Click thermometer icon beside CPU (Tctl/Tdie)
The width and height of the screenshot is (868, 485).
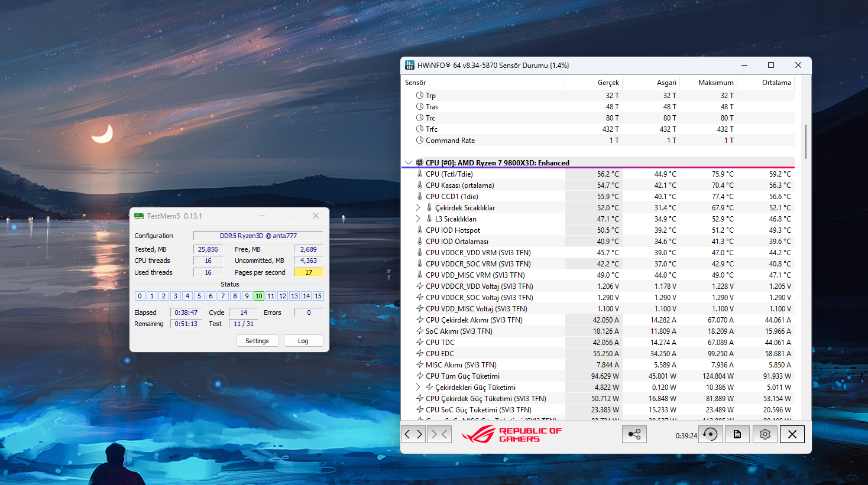(420, 174)
